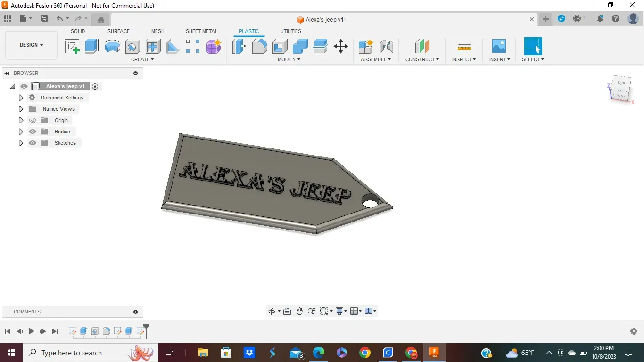The height and width of the screenshot is (362, 644).
Task: Collapse the BROWSER panel with double arrows
Action: pos(7,73)
